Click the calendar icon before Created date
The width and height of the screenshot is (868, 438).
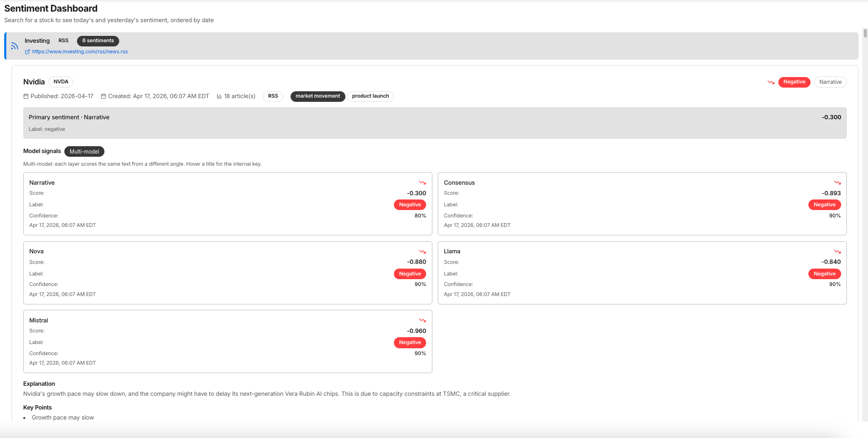coord(103,96)
